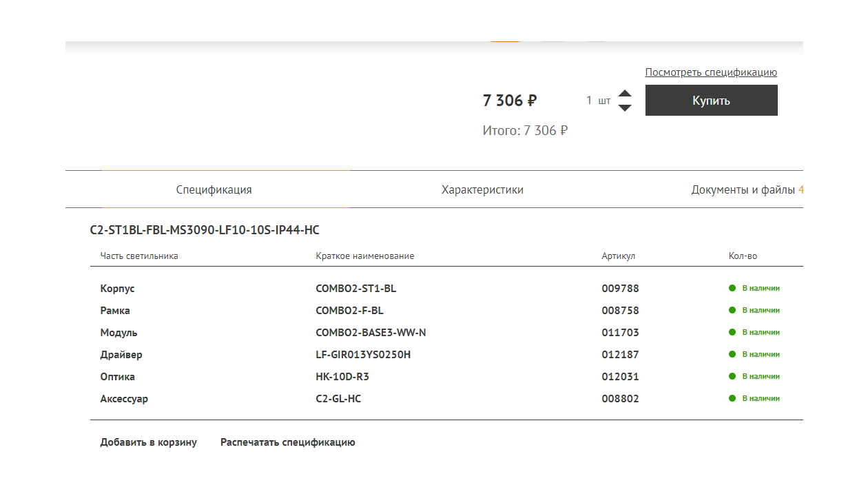Click the COMBO2-BASE3-WW-N name
The width and height of the screenshot is (868, 496).
[x=371, y=333]
